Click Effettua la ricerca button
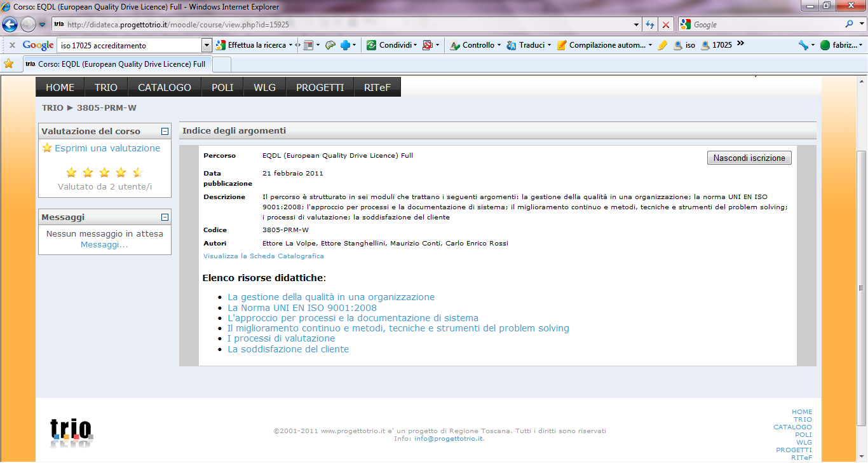Image resolution: width=868 pixels, height=463 pixels. [251, 45]
